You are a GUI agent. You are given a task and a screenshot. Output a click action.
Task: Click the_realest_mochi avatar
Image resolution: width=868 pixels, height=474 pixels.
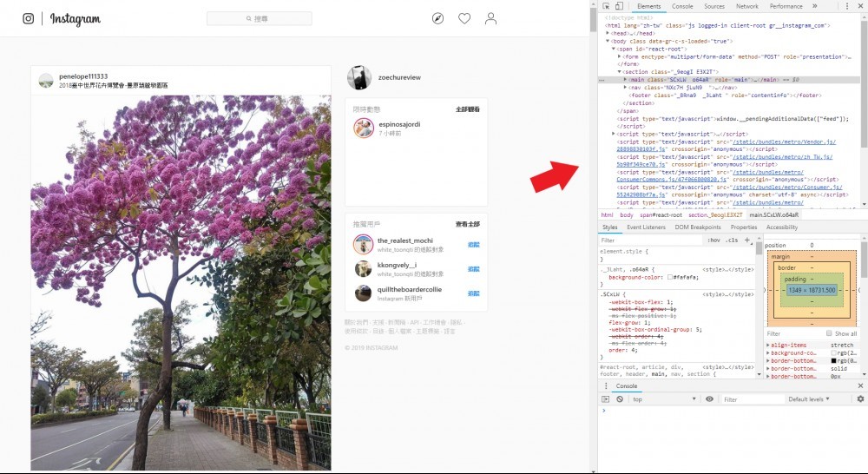[363, 244]
